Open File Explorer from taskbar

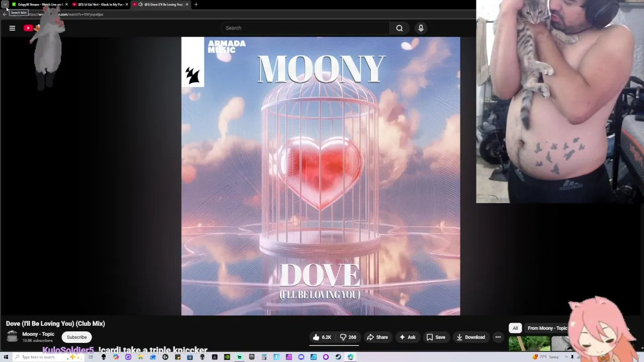coord(140,357)
